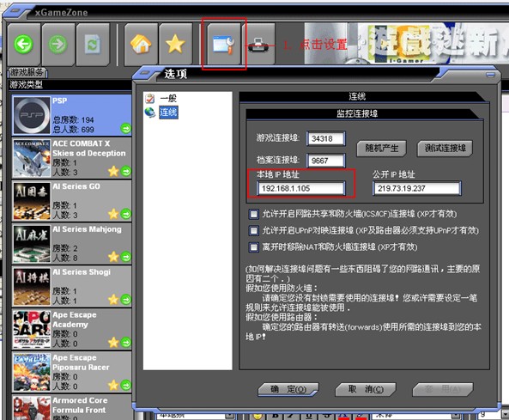Click the 取消(C) cancel button
Image resolution: width=509 pixels, height=420 pixels.
click(x=366, y=389)
